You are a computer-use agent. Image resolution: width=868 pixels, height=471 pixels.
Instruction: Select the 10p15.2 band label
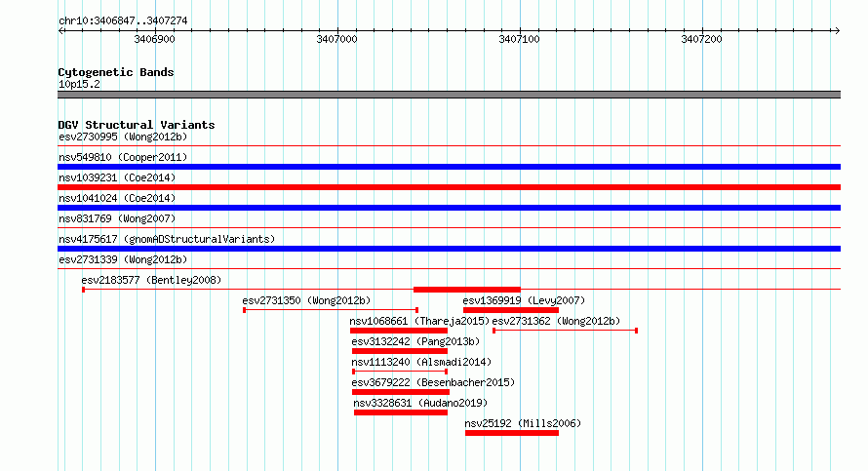[79, 84]
